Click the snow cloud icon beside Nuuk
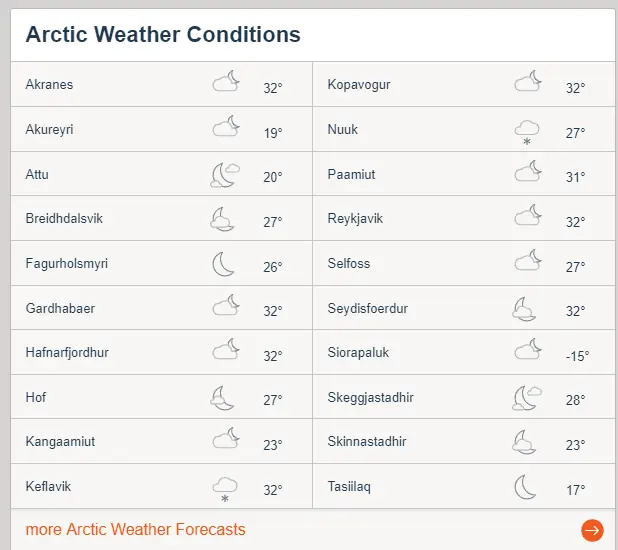The width and height of the screenshot is (618, 550). click(527, 131)
